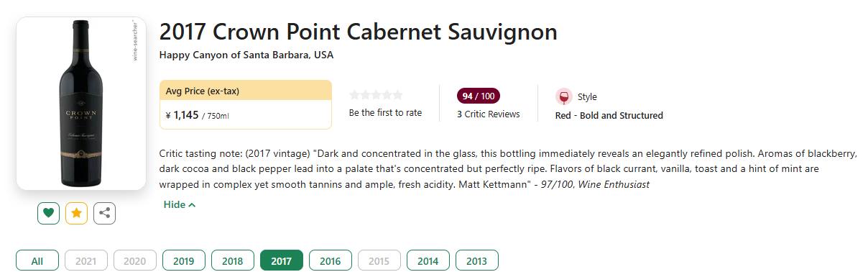Screen dimensions: 868x272
Task: Rate the wine with one star
Action: (354, 95)
